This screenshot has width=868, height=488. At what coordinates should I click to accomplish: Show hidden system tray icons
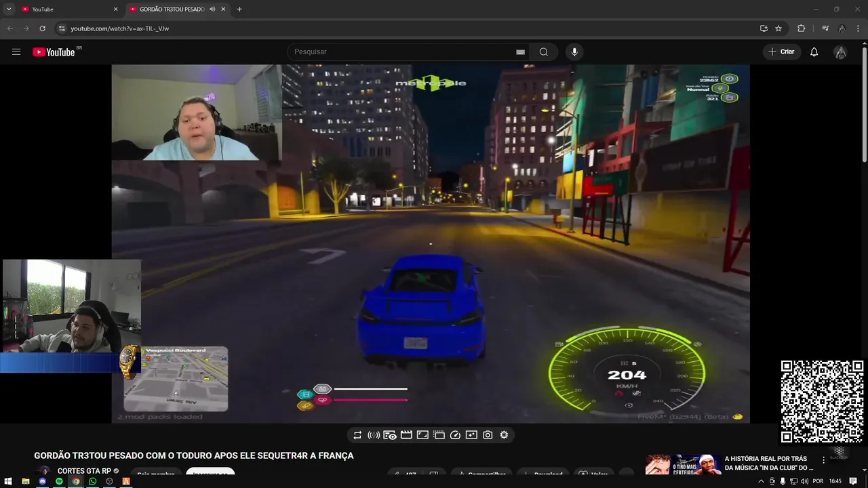[761, 481]
